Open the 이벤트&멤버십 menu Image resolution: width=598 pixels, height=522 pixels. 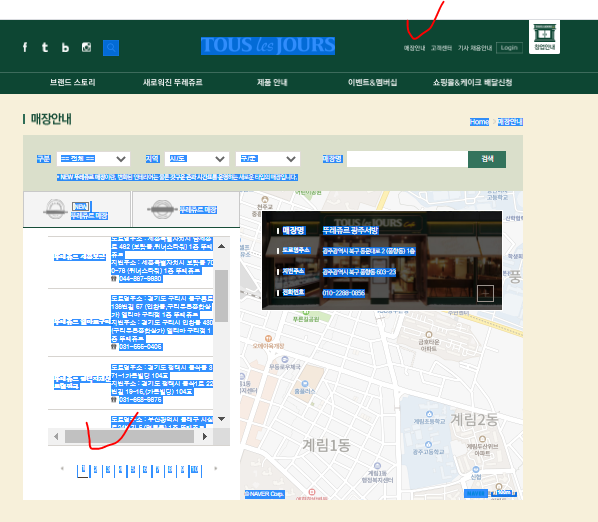click(x=372, y=82)
